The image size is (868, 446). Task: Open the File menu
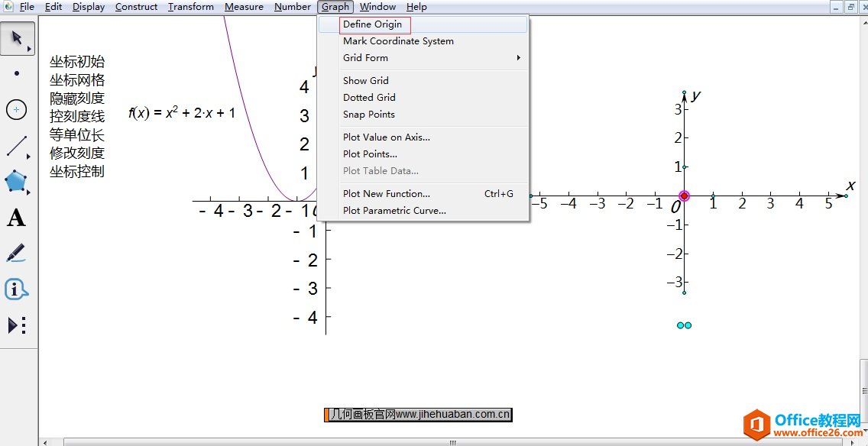(27, 7)
